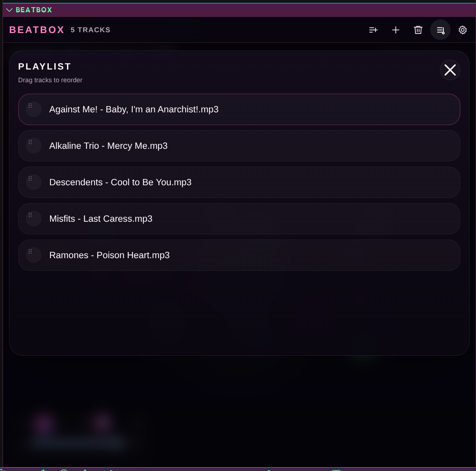476x471 pixels.
Task: Toggle the playlist view icon
Action: point(440,30)
